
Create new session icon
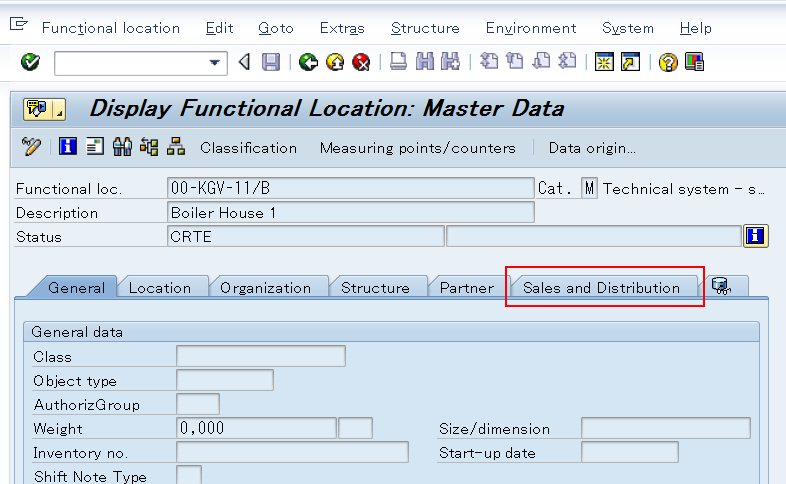pos(604,62)
